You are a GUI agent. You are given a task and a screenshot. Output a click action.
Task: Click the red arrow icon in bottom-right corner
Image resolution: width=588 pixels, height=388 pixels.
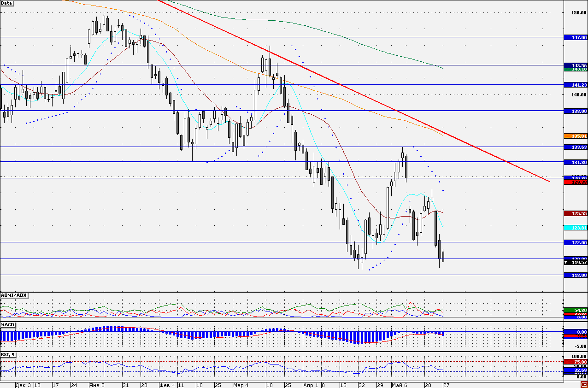pos(584,384)
